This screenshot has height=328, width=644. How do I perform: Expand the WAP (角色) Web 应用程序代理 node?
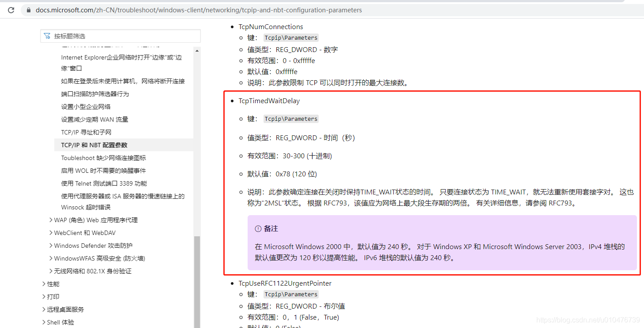pos(50,220)
